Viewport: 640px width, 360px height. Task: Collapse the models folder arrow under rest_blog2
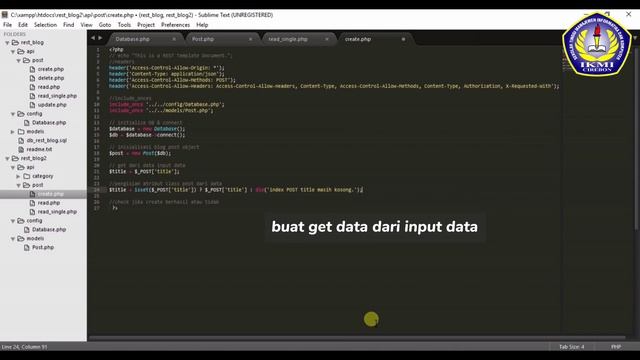(13, 238)
